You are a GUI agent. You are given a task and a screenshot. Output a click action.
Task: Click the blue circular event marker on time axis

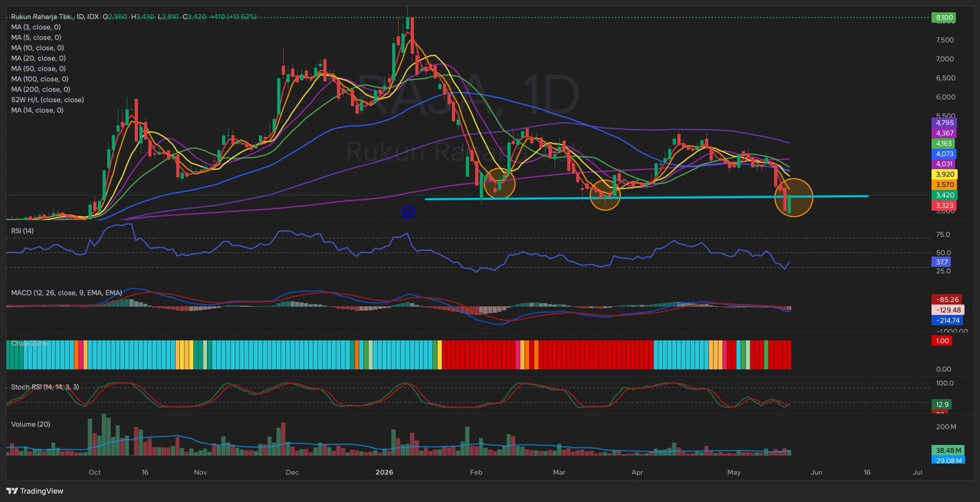(409, 213)
